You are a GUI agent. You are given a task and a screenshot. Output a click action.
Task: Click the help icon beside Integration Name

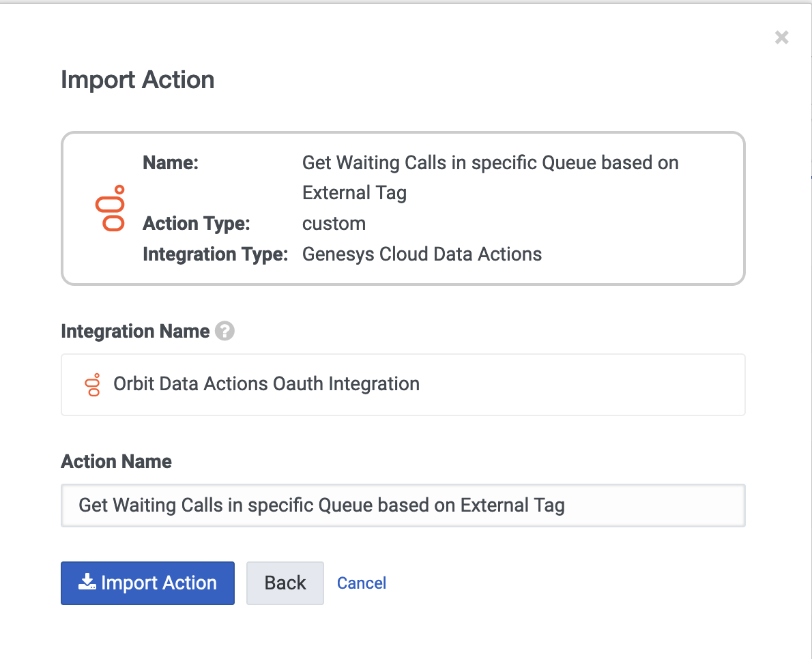tap(224, 332)
